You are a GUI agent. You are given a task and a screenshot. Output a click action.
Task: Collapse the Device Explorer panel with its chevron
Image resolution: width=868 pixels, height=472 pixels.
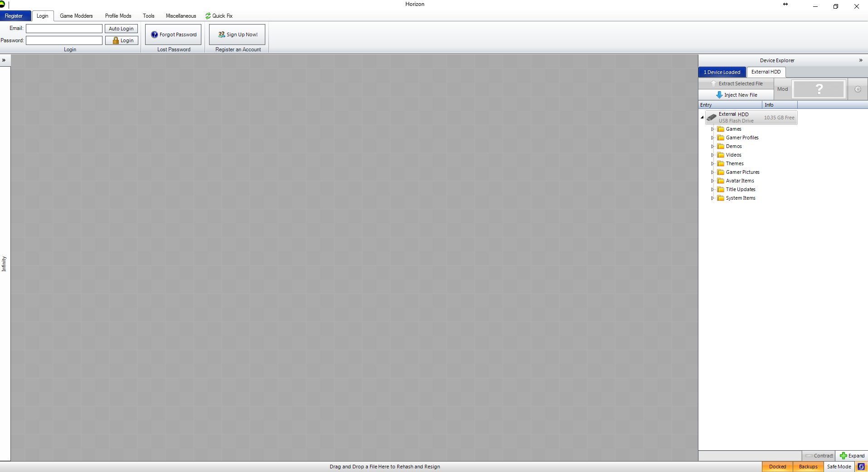[x=860, y=60]
